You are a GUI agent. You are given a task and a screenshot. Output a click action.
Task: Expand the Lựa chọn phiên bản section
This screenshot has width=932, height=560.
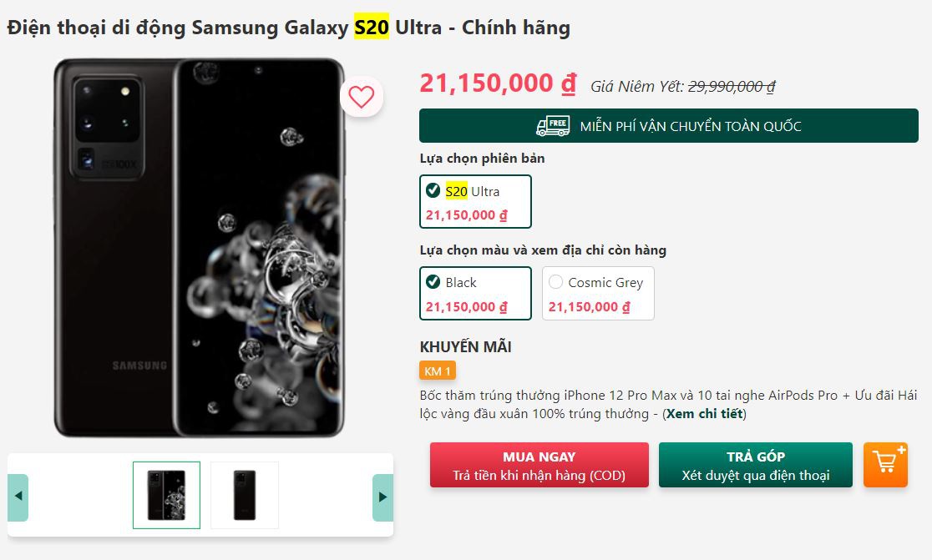point(481,158)
